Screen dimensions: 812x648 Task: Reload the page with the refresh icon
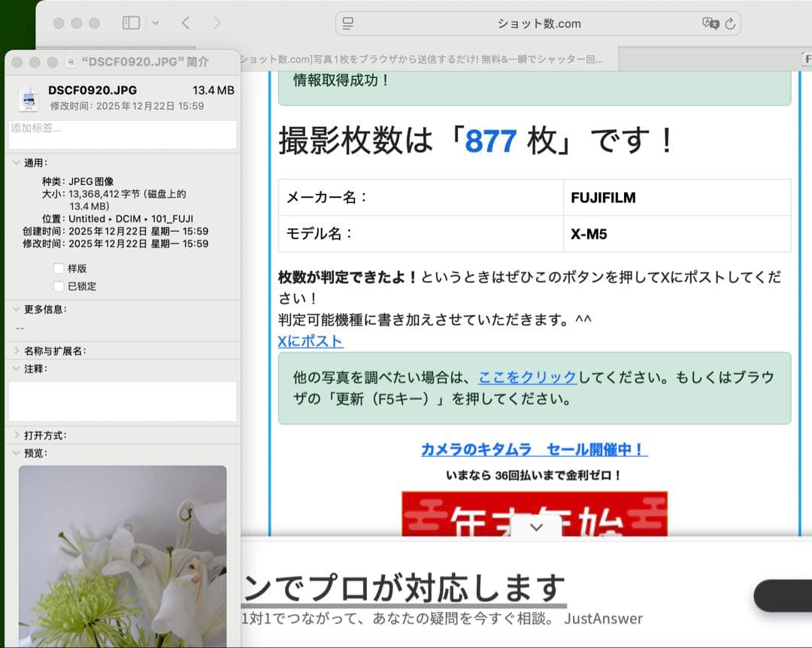click(x=729, y=23)
